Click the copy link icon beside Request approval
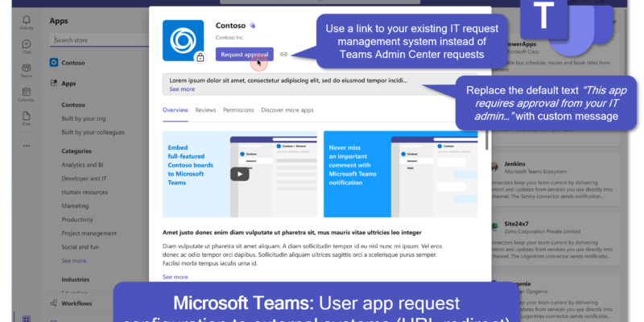Screen dimensions: 644x322 coord(283,55)
